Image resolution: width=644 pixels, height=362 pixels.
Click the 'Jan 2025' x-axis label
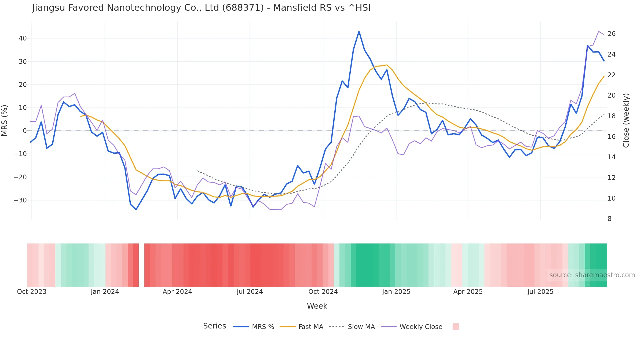click(x=396, y=292)
